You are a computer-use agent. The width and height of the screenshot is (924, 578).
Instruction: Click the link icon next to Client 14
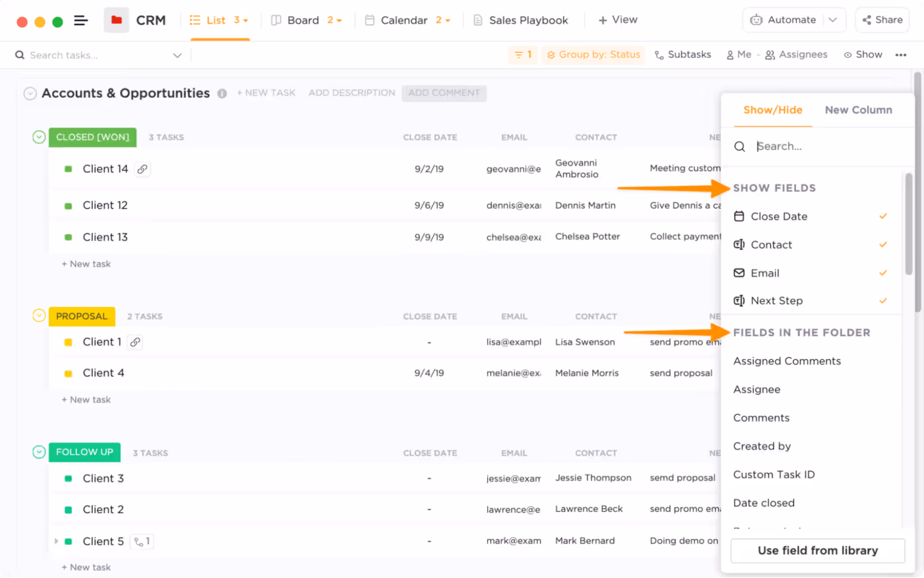(142, 169)
